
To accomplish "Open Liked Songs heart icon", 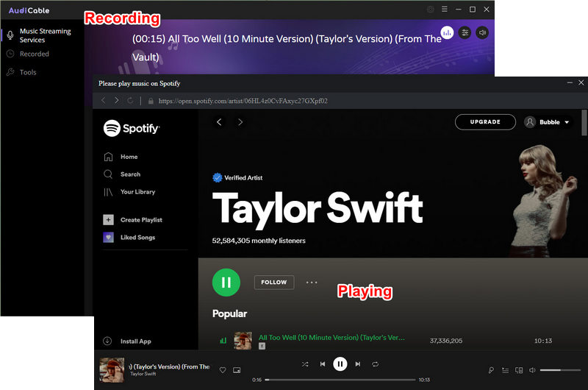I will pos(108,237).
